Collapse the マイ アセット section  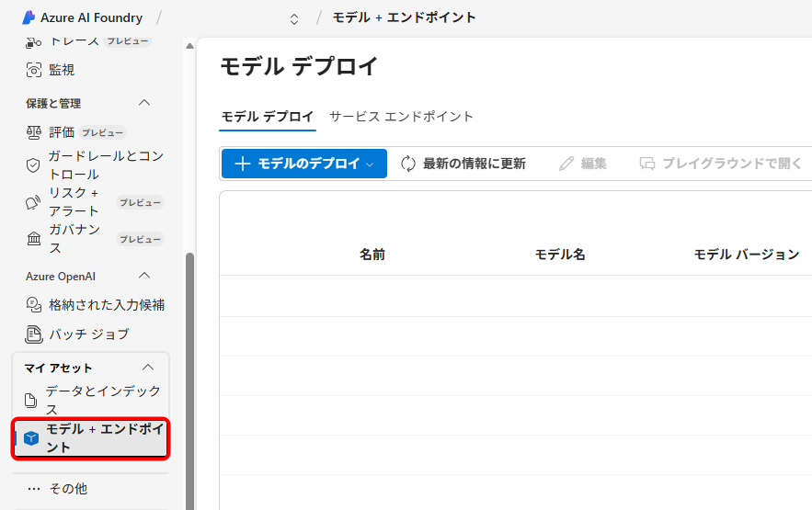coord(148,368)
